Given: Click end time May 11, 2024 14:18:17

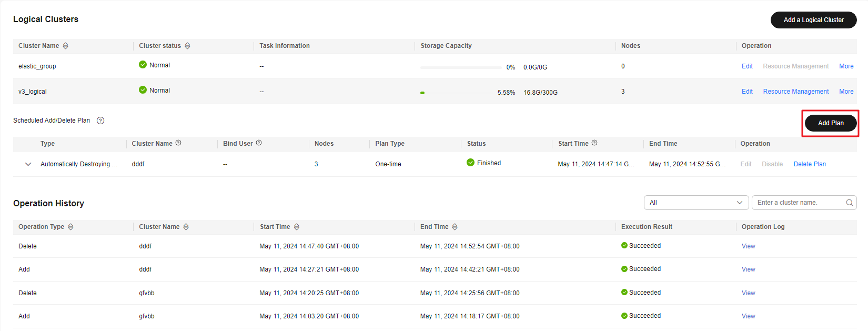Looking at the screenshot, I should 470,316.
